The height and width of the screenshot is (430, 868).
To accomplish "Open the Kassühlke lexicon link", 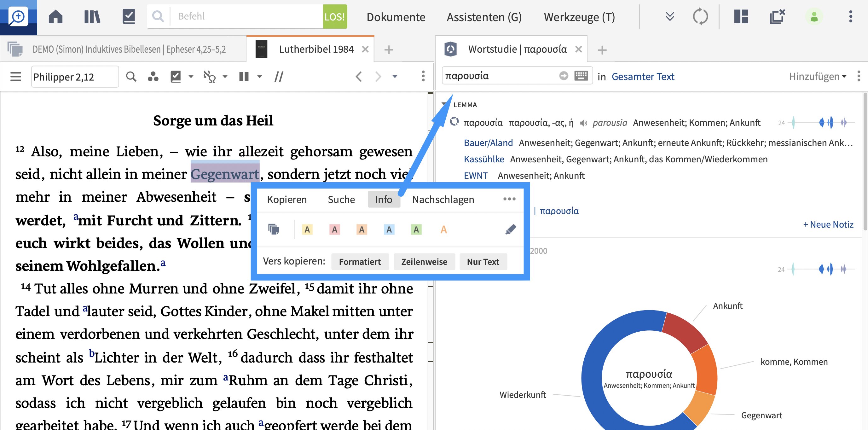I will coord(484,159).
